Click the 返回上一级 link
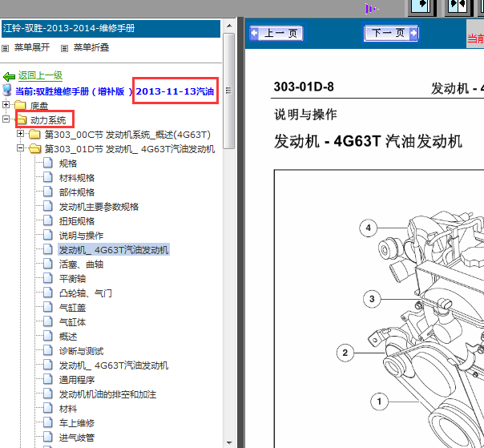This screenshot has height=448, width=484. [40, 75]
